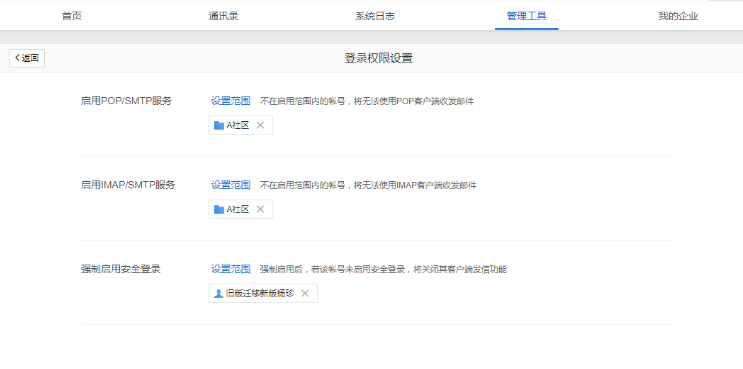The width and height of the screenshot is (743, 369).
Task: Remove A社区 from POP/SMTP scope
Action: (x=260, y=125)
